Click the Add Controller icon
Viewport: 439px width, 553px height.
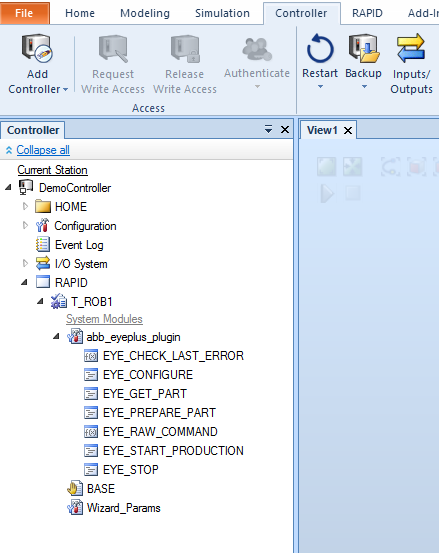point(37,48)
